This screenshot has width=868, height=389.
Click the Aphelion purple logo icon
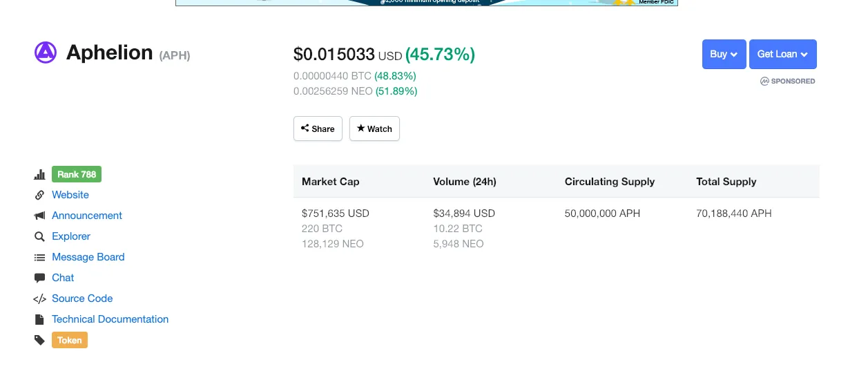[46, 53]
